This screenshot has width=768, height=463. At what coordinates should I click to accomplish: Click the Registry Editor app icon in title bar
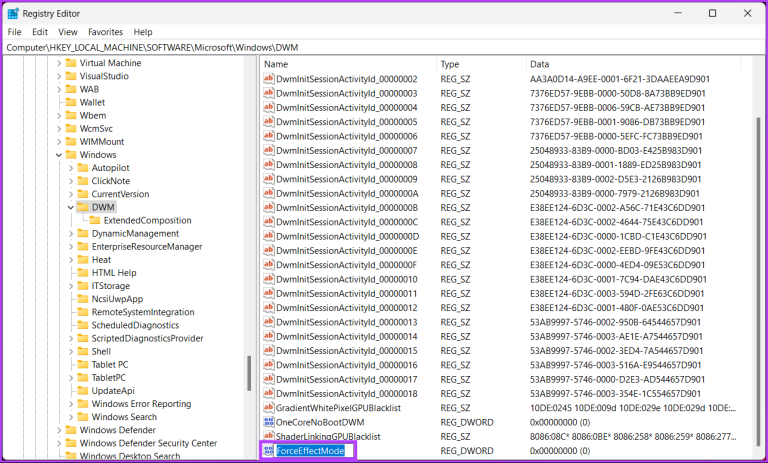click(13, 13)
